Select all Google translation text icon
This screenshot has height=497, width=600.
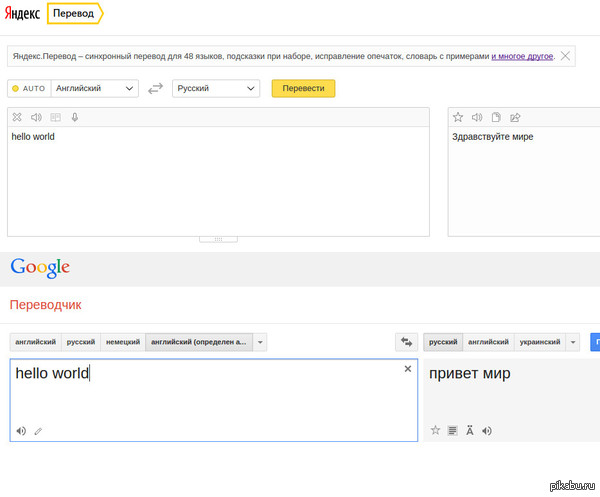452,431
